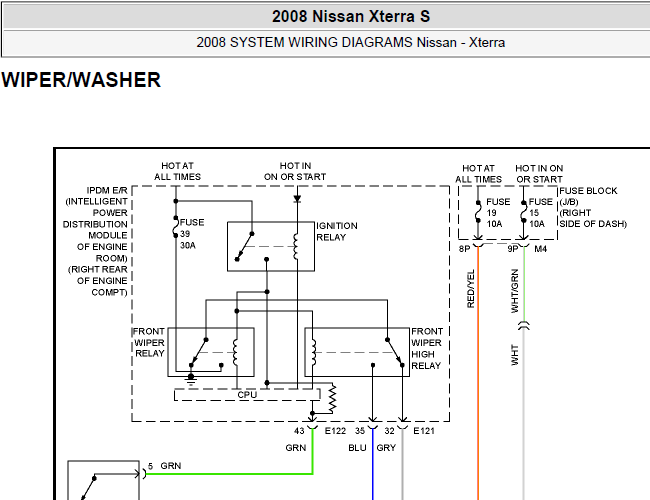
Task: Click the ignition relay coil symbol
Action: pos(296,247)
